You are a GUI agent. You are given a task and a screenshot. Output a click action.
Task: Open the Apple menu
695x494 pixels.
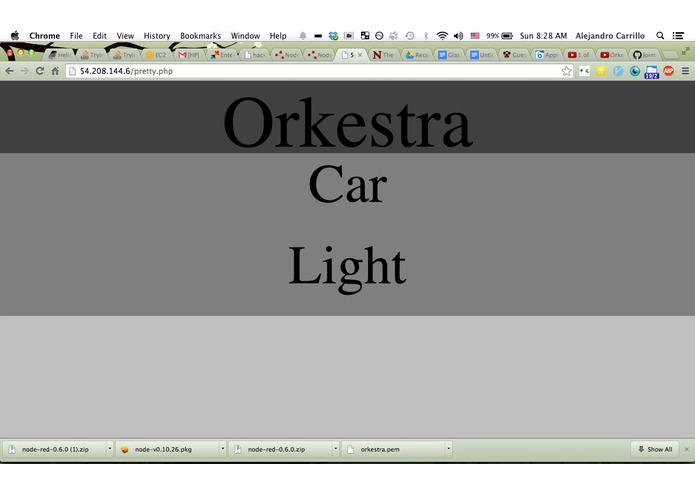15,35
